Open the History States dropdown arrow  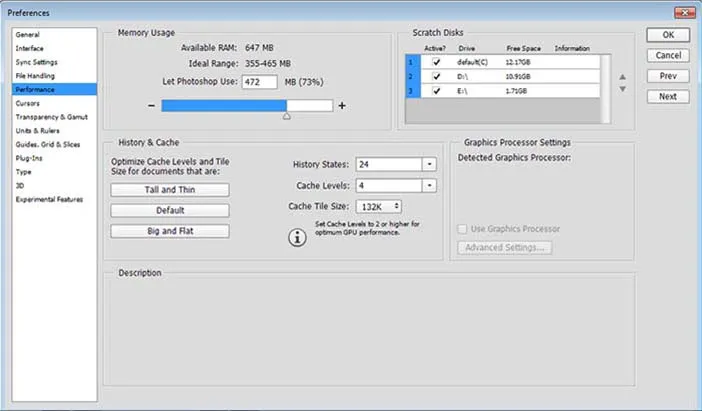429,164
